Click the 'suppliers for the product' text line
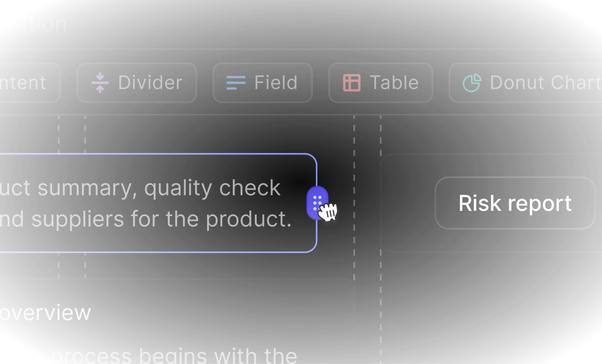The width and height of the screenshot is (602, 364). point(146,219)
